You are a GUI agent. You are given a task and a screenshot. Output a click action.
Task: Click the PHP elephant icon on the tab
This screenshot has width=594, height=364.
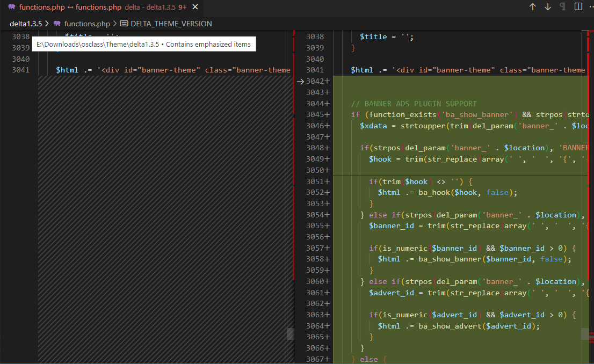click(12, 7)
